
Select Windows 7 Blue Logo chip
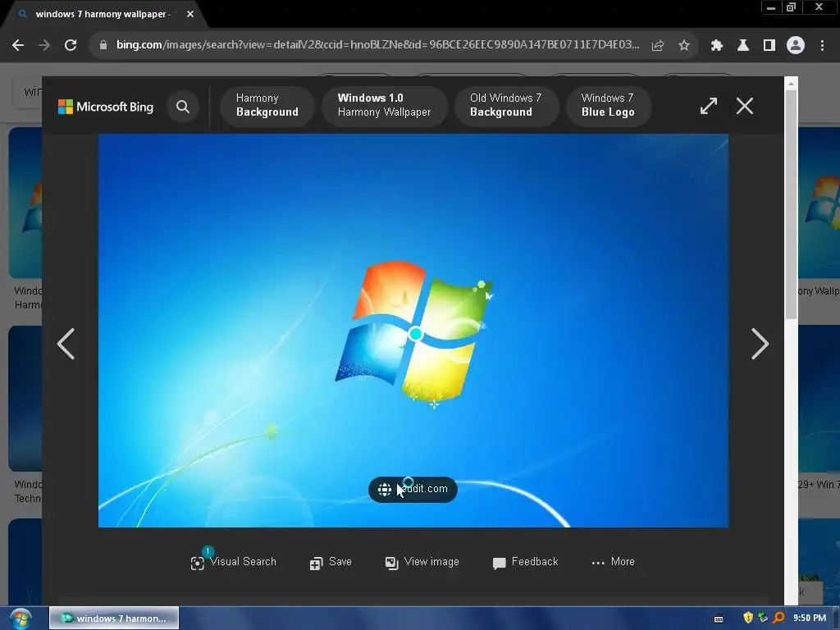(608, 106)
